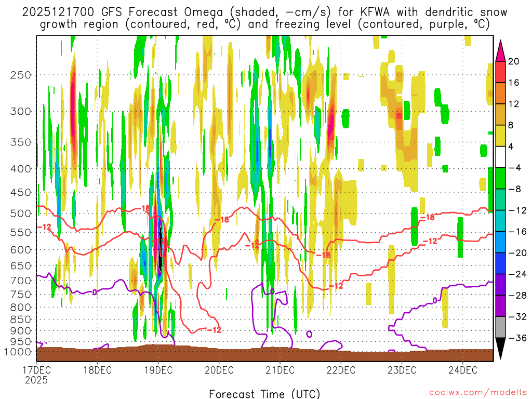Click the brown terrain band at chart bottom

[264, 354]
